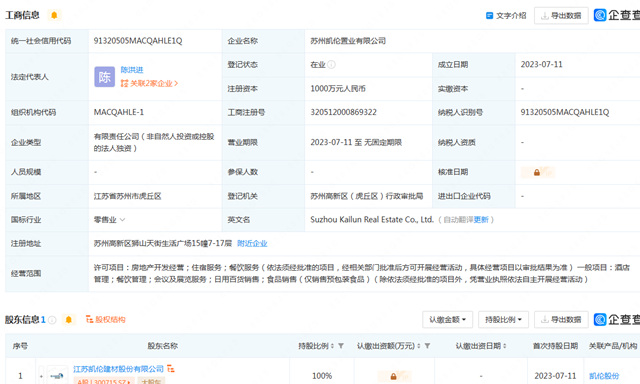The width and height of the screenshot is (640, 384).
Task: Open 关联2家企业 related companies link
Action: 149,83
